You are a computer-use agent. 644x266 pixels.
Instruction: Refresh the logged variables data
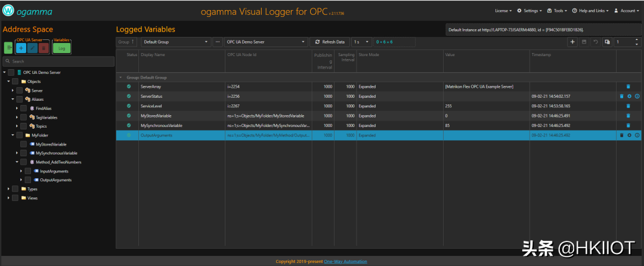tap(330, 42)
